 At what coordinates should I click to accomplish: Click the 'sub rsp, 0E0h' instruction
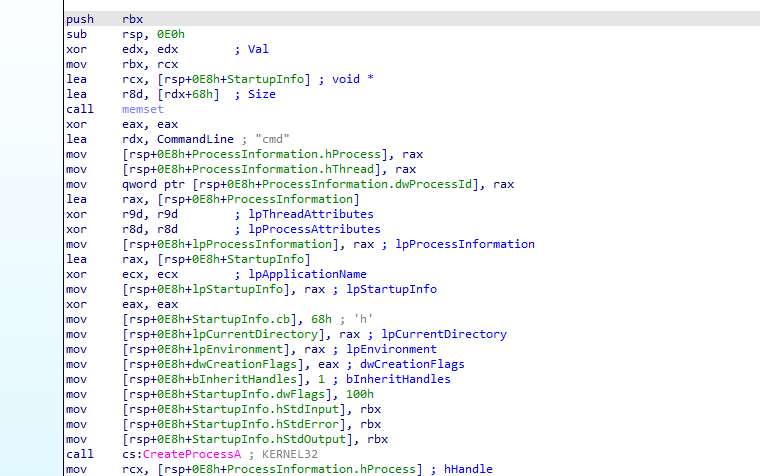126,34
